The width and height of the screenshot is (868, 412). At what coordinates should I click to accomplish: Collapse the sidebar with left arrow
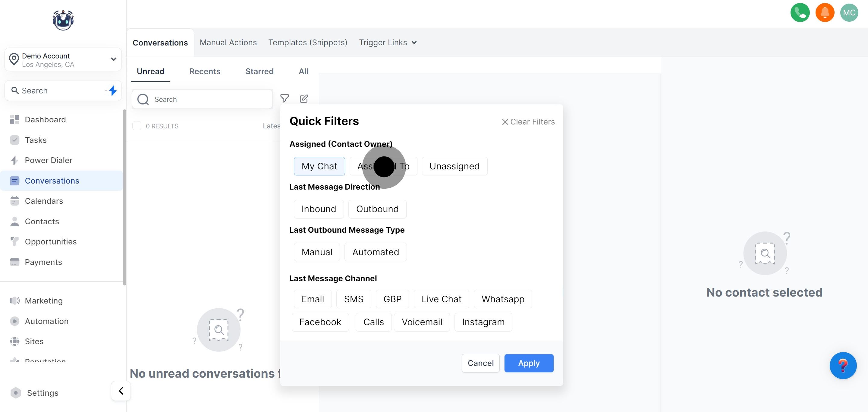coord(121,391)
